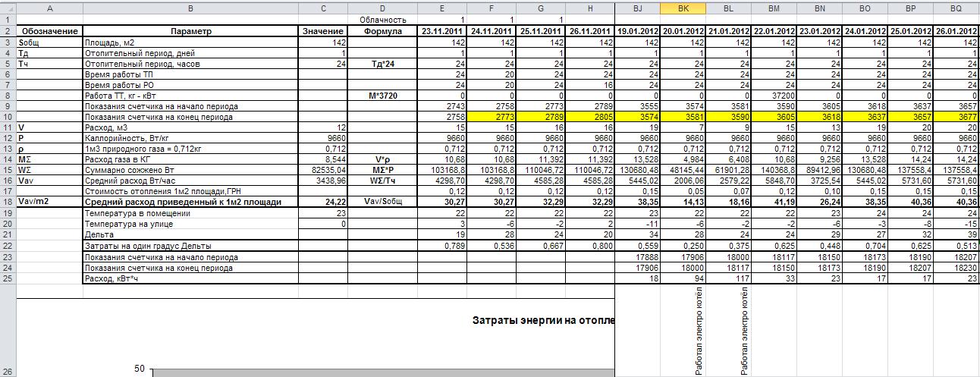Select row header 18
The width and height of the screenshot is (980, 377).
point(8,202)
